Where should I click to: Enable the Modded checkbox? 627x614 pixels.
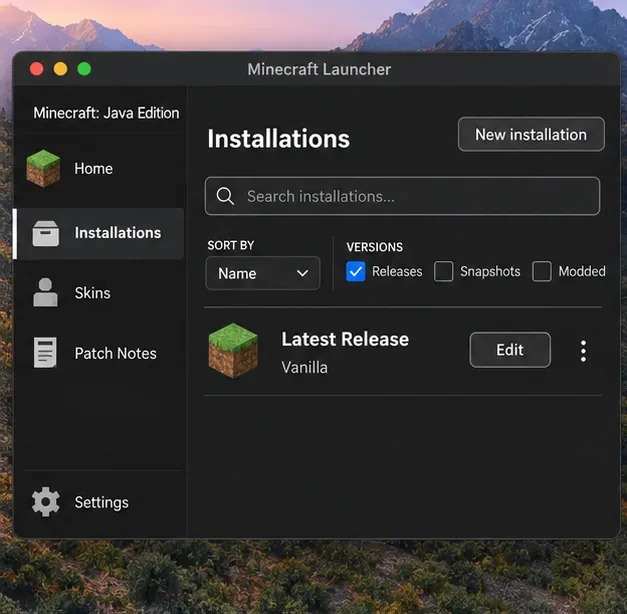coord(542,272)
